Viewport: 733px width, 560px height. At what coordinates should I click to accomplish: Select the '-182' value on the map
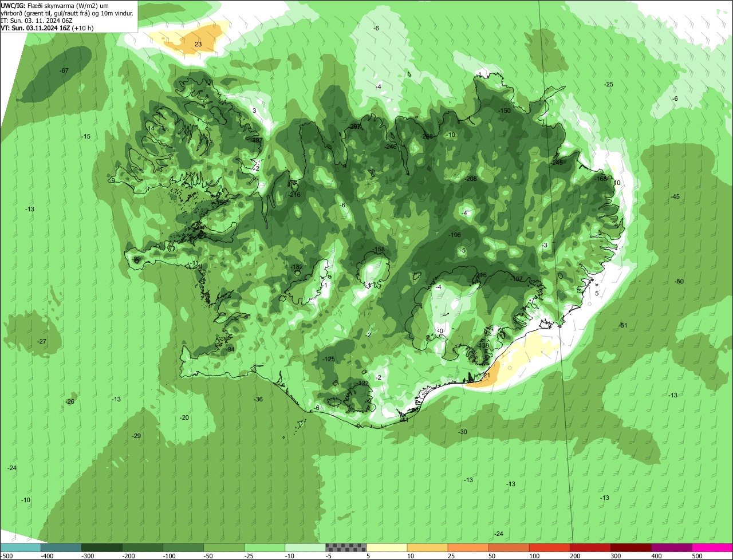297,267
